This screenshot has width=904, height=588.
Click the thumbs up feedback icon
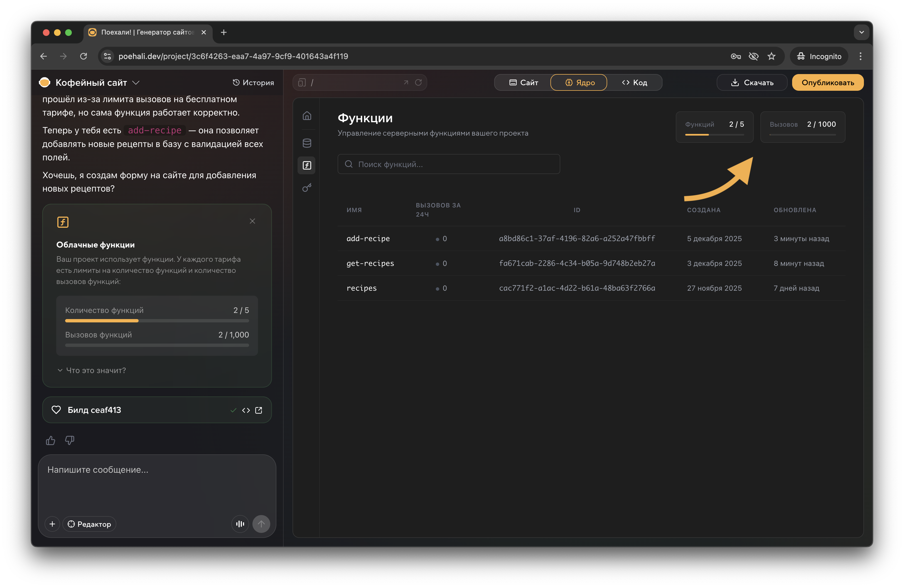(51, 440)
